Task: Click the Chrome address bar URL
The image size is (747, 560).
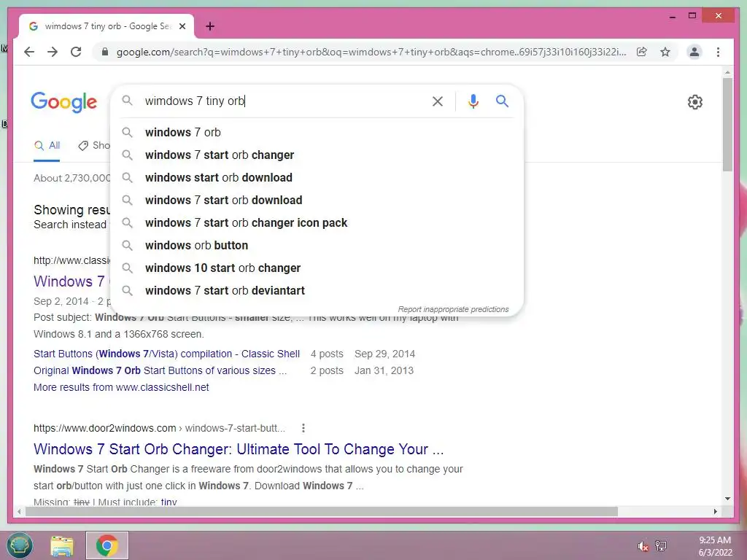Action: [x=371, y=52]
